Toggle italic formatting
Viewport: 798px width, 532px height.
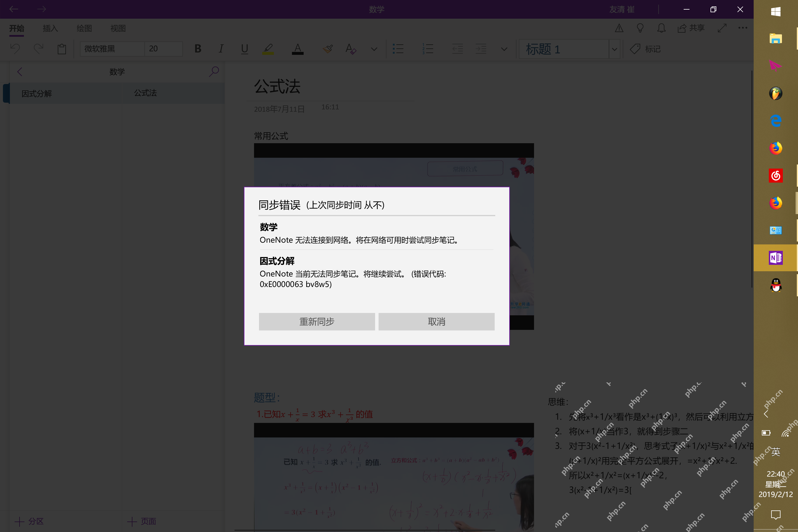tap(221, 49)
